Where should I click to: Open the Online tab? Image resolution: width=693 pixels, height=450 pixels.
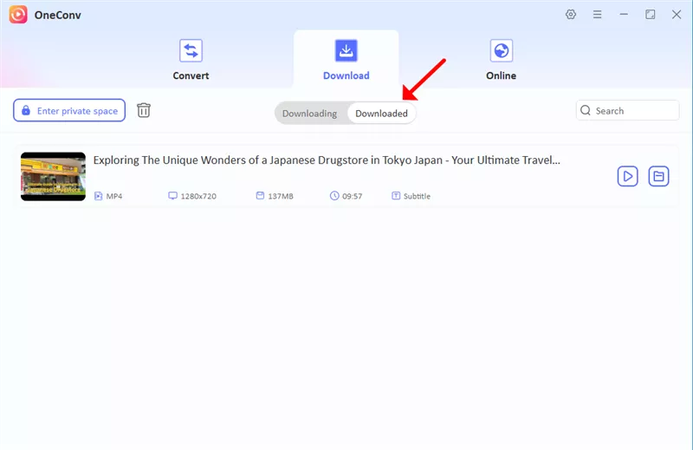coord(501,60)
